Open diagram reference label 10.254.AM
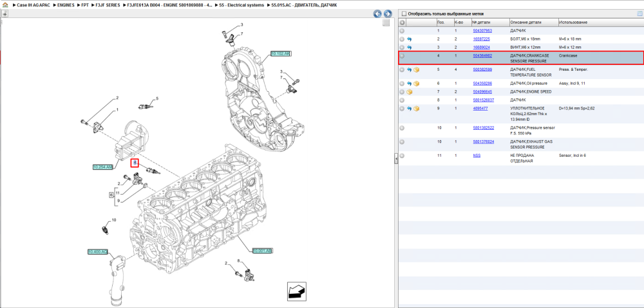Screen dimensions: 644x308 102,167
